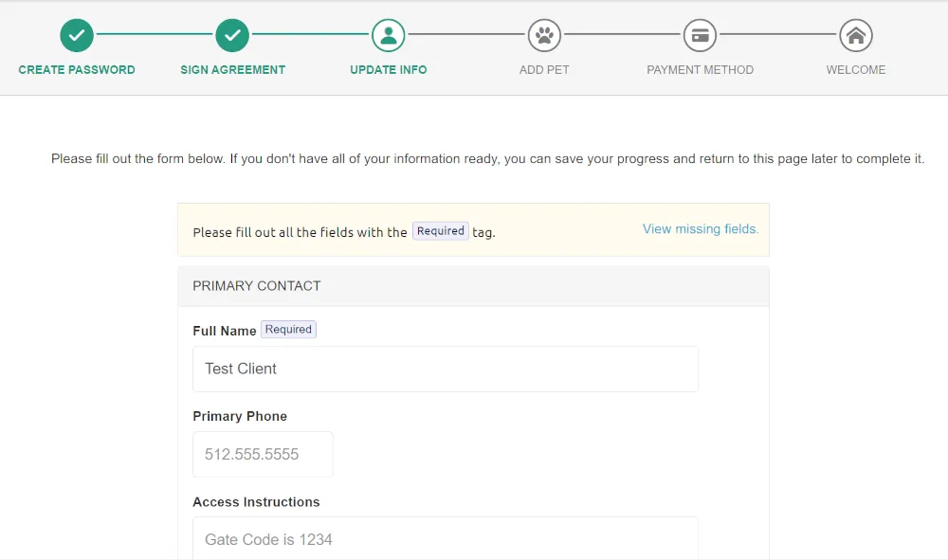Click the Required tag next to Full Name
The image size is (948, 560).
[288, 329]
